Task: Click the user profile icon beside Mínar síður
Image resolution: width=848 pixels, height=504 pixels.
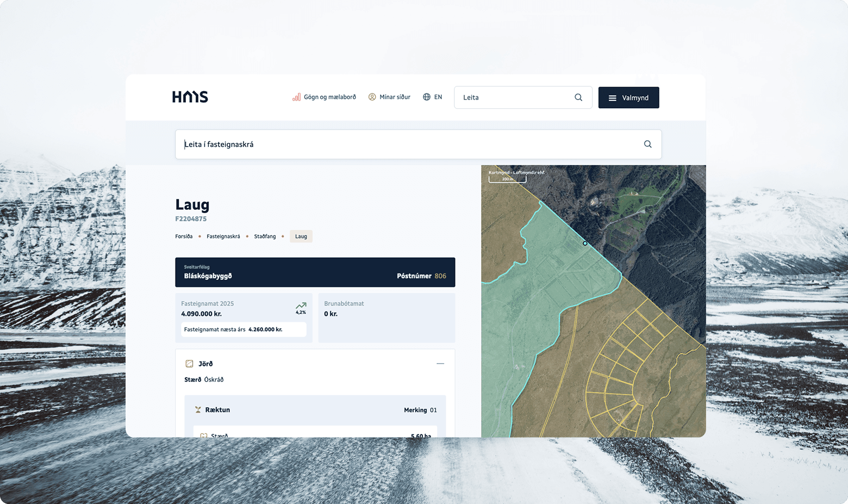Action: point(372,97)
